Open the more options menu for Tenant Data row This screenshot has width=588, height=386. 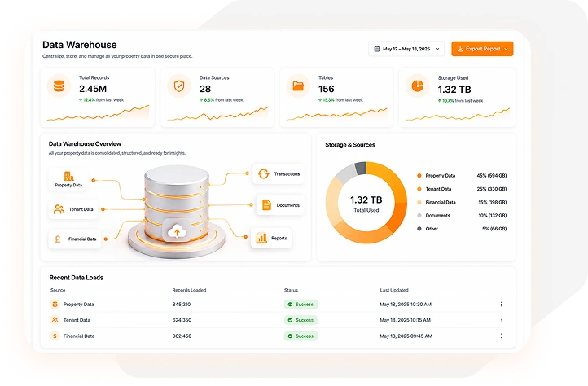point(502,320)
